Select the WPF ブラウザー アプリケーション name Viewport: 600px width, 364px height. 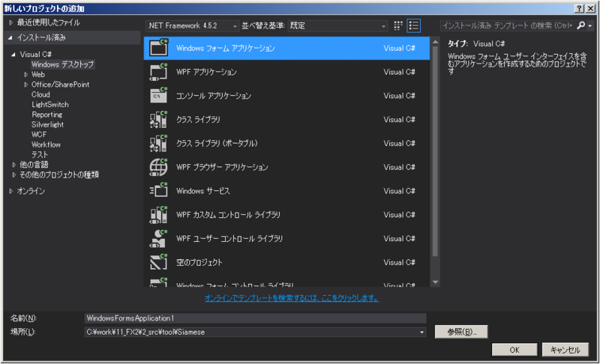222,167
